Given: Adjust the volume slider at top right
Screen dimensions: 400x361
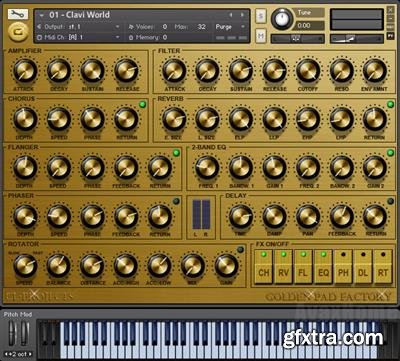Looking at the screenshot, I should 357,39.
